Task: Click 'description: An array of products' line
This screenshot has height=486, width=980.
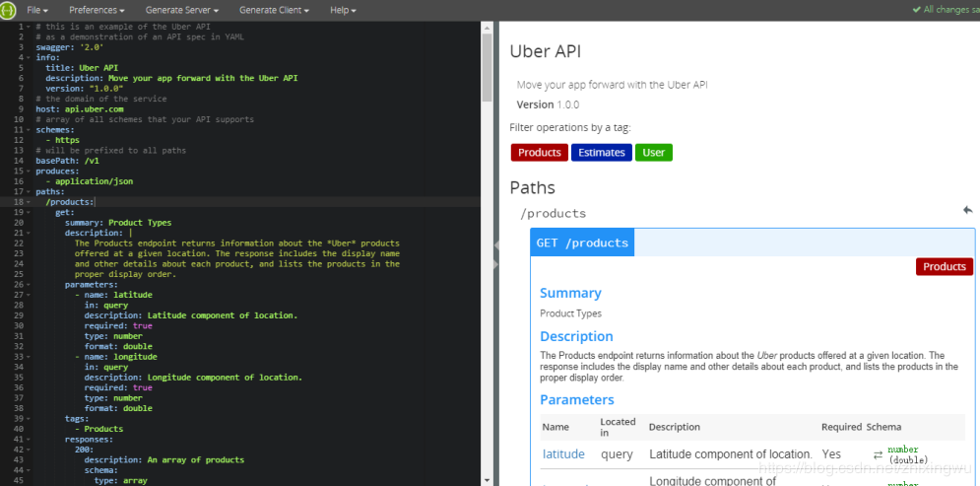Action: (164, 459)
